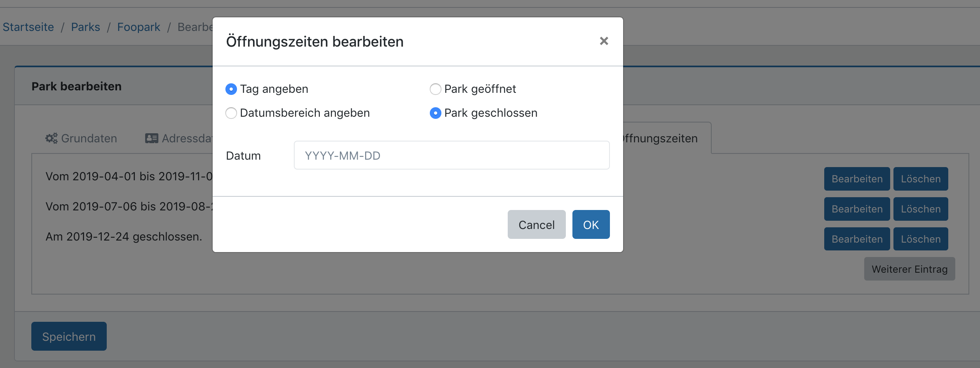The image size is (980, 368).
Task: Click Bearbeiten for the first entry
Action: [x=857, y=179]
